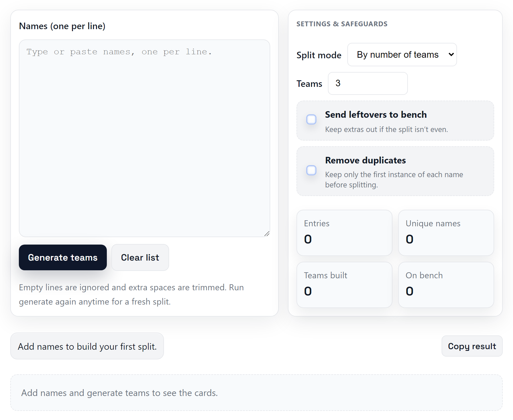This screenshot has width=513, height=420.
Task: Click the Entries counter card
Action: (344, 233)
